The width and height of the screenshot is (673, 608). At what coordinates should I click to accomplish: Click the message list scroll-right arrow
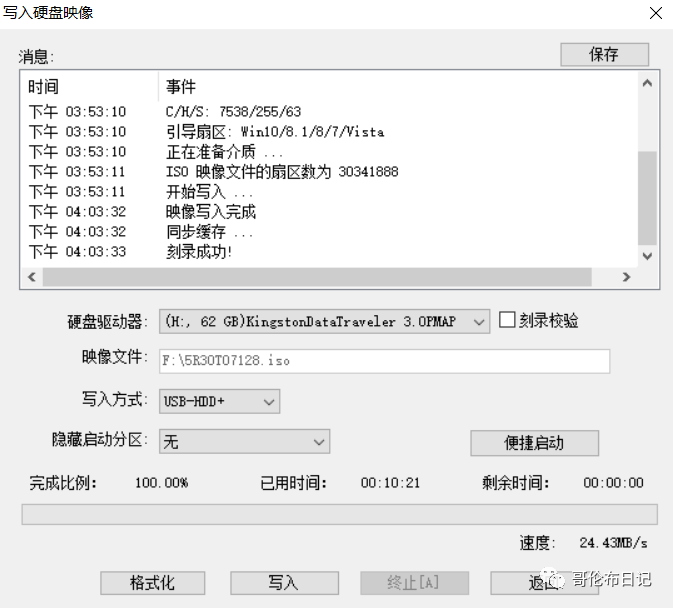point(626,277)
